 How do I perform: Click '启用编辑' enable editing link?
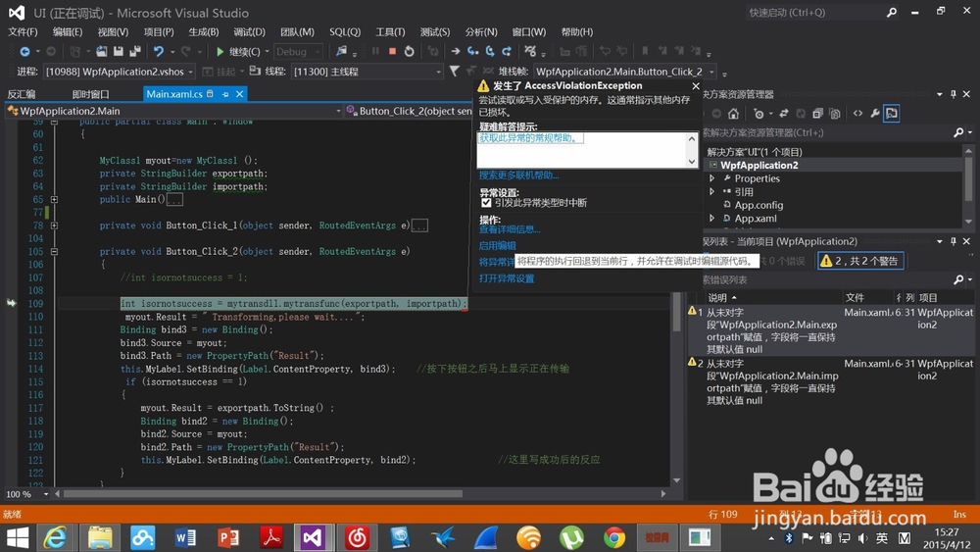click(498, 246)
